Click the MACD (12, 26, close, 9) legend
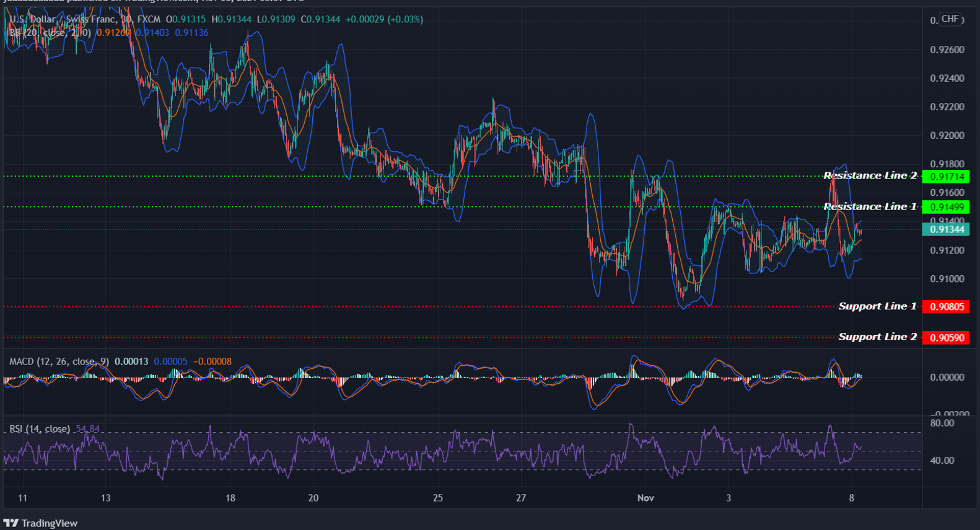This screenshot has height=530, width=980. point(59,361)
